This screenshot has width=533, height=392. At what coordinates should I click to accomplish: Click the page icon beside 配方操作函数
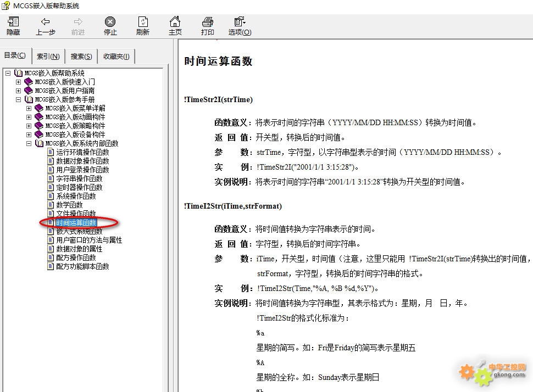tap(51, 257)
